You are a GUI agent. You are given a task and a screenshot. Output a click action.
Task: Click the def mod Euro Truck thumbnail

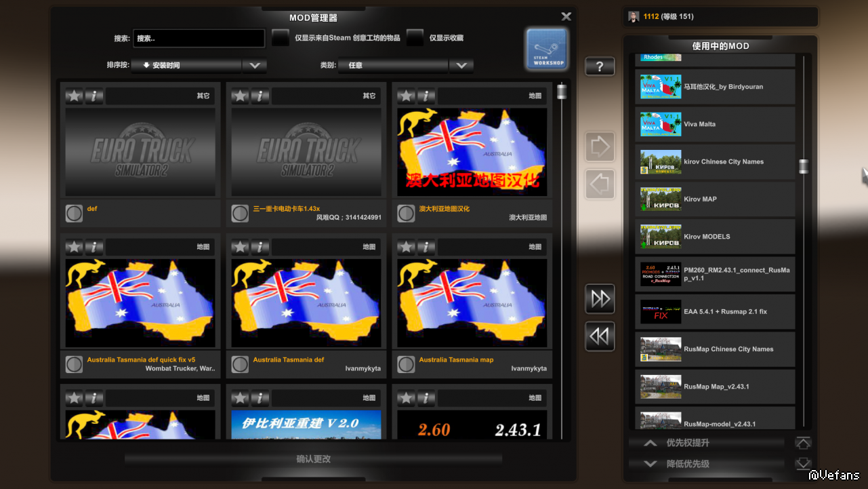point(140,152)
